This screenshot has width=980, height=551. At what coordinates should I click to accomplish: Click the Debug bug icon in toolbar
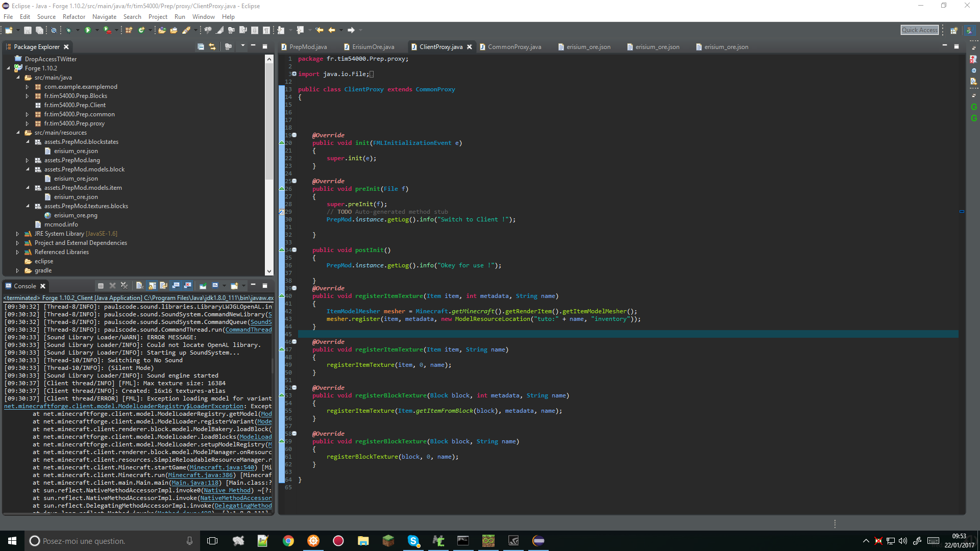click(x=68, y=31)
